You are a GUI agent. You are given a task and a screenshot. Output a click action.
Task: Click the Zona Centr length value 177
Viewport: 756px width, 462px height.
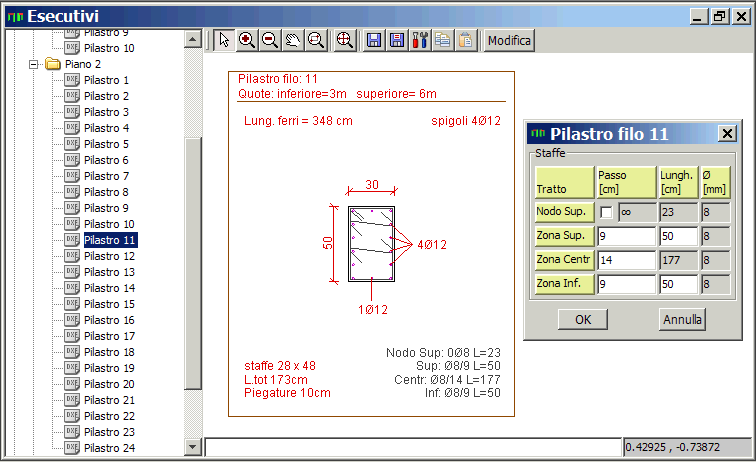point(678,260)
